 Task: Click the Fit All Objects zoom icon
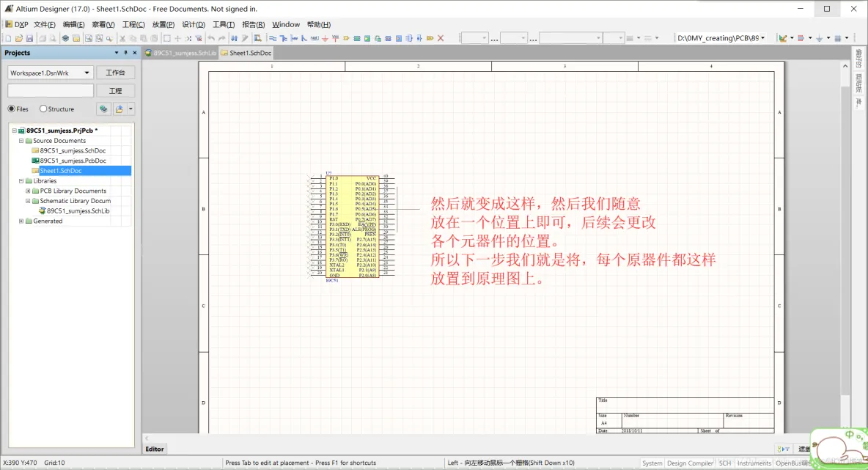pyautogui.click(x=88, y=38)
